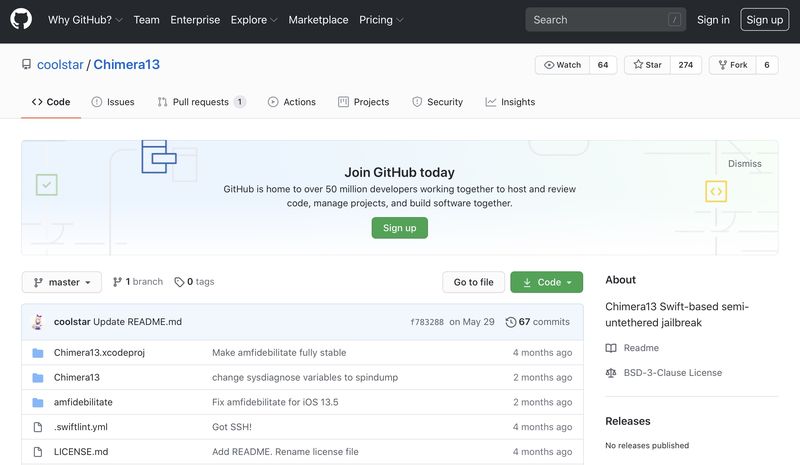
Task: Open 'Fix amfidebilitate for iOS 13.5' commit
Action: pyautogui.click(x=275, y=402)
